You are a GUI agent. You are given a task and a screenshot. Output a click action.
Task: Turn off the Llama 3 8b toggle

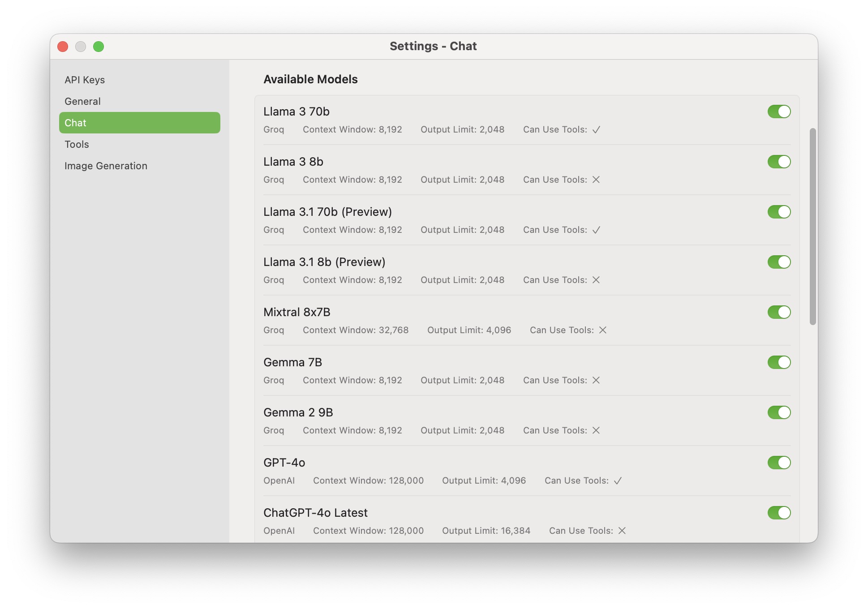pos(779,162)
